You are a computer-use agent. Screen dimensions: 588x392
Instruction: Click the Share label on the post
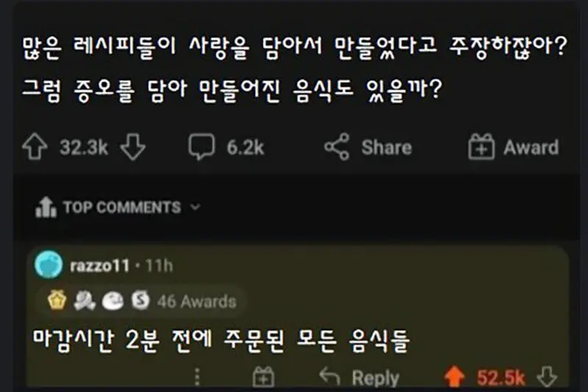pyautogui.click(x=386, y=148)
